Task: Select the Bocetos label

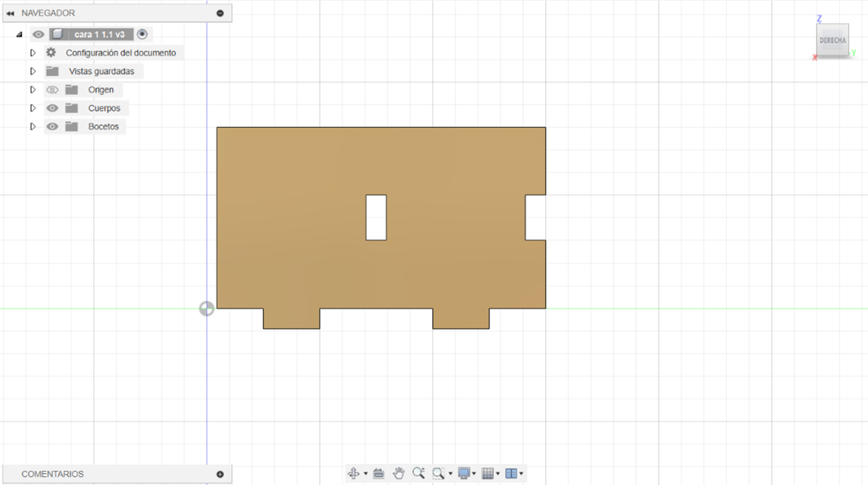Action: 103,126
